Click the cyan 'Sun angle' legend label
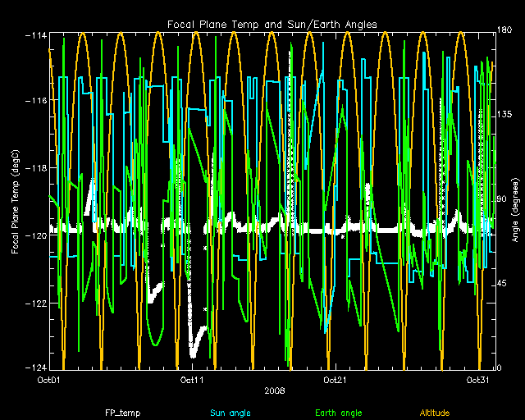 (231, 413)
